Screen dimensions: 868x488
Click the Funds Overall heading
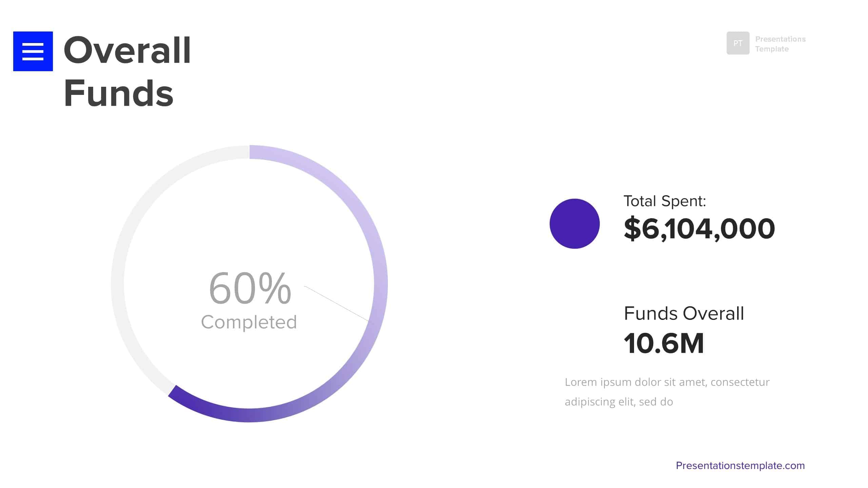pyautogui.click(x=684, y=313)
